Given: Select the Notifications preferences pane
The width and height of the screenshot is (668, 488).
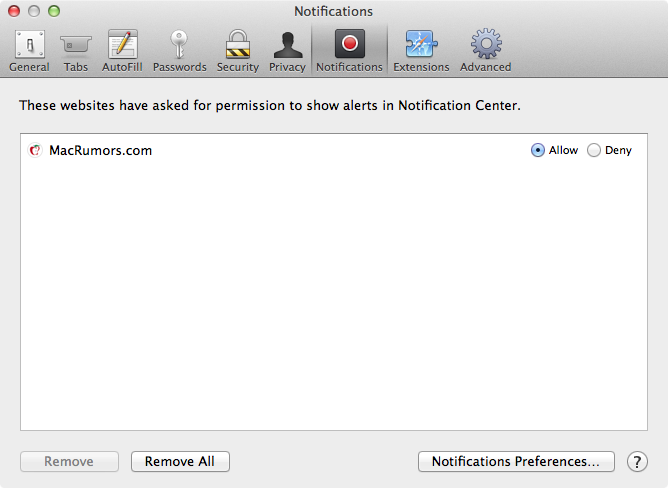Looking at the screenshot, I should pos(349,51).
